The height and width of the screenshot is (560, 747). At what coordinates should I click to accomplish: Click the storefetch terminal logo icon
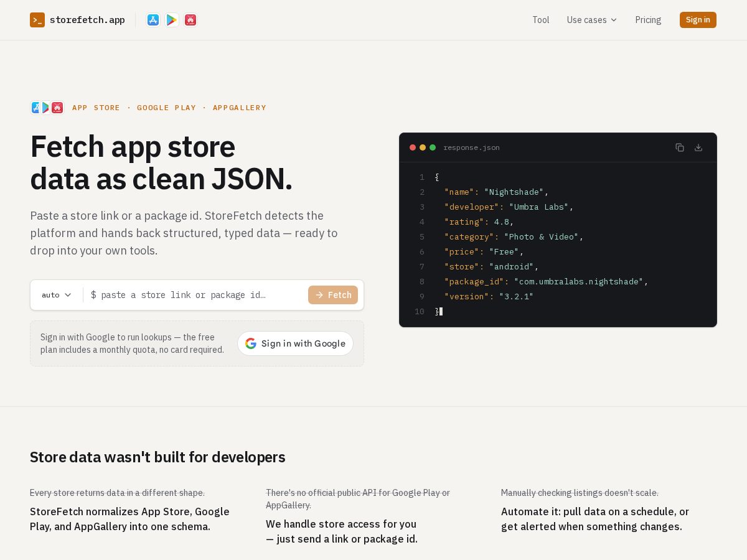click(x=37, y=20)
